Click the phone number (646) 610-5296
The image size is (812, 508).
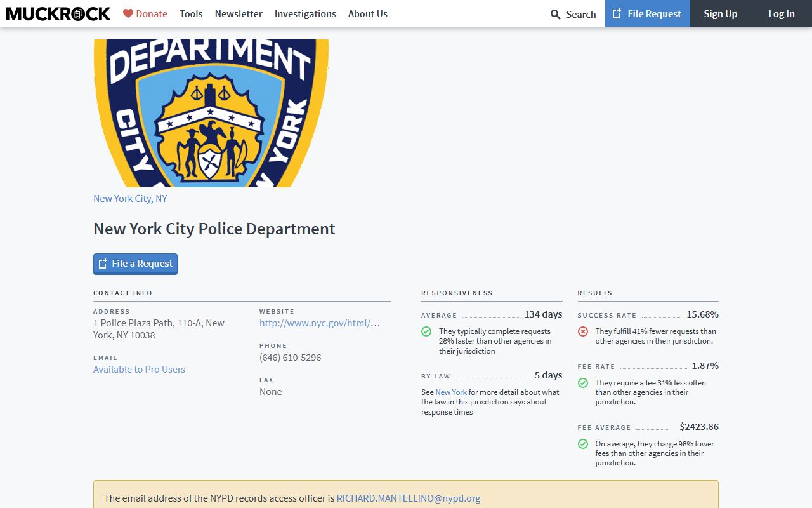(291, 358)
